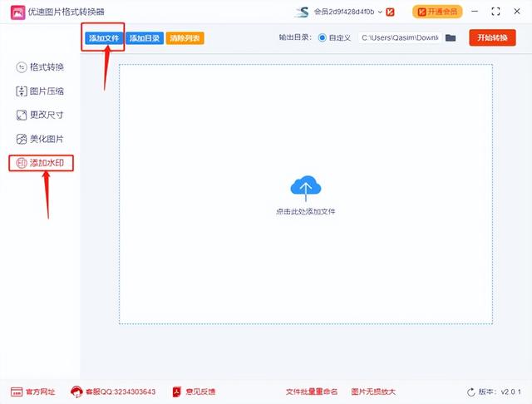
Task: Switch to 更改尺寸 in the sidebar
Action: coord(40,115)
